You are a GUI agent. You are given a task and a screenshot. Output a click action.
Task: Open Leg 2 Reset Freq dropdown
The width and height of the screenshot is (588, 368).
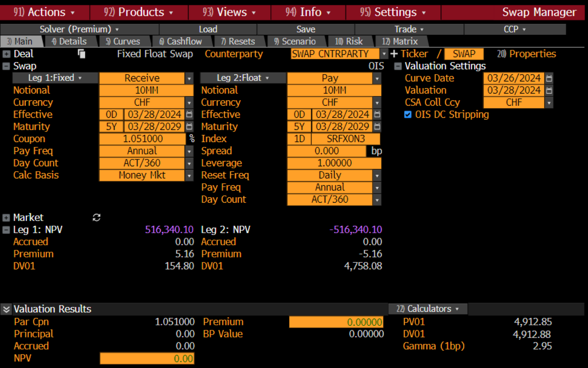coord(377,175)
